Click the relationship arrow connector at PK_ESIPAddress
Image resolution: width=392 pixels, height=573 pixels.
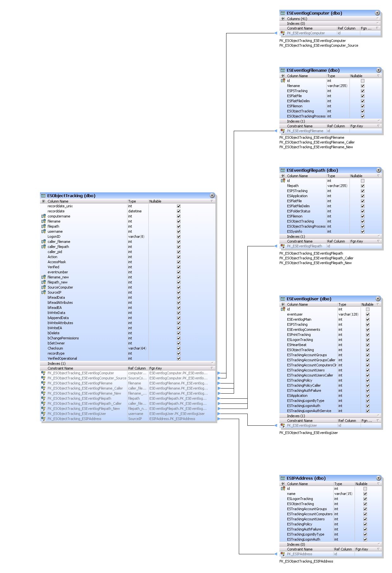276,554
